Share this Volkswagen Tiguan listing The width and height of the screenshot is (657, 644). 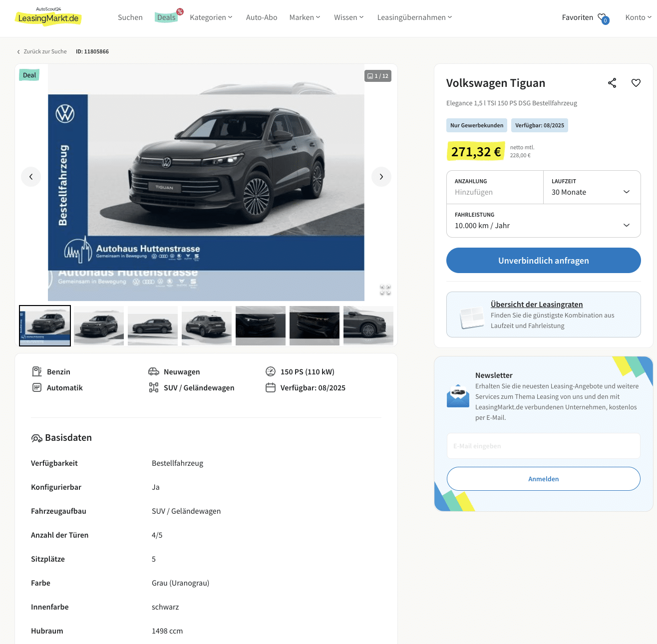click(x=612, y=83)
